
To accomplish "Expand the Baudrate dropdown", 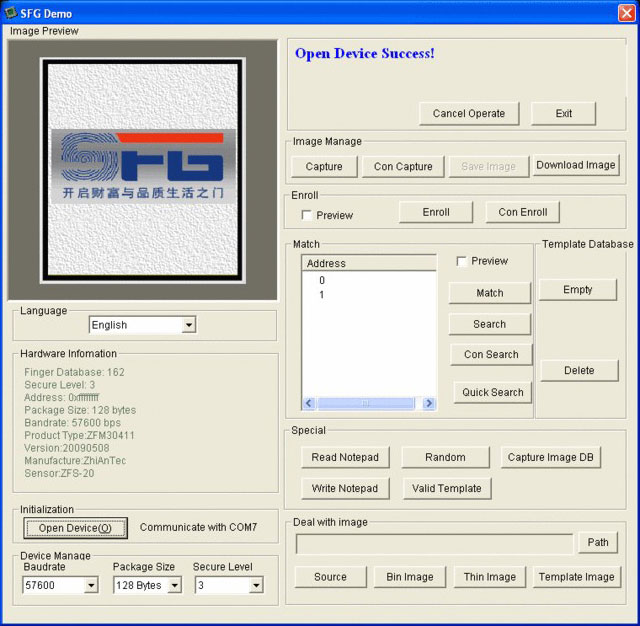I will click(91, 585).
